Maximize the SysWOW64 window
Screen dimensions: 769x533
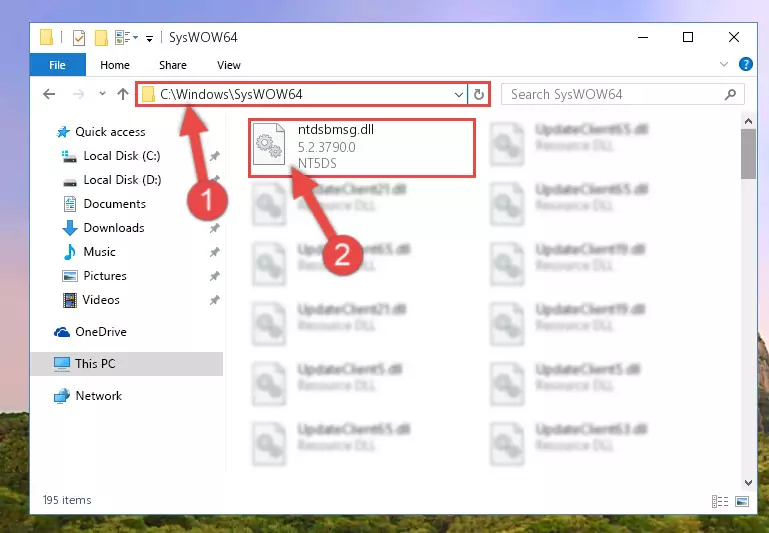tap(688, 37)
